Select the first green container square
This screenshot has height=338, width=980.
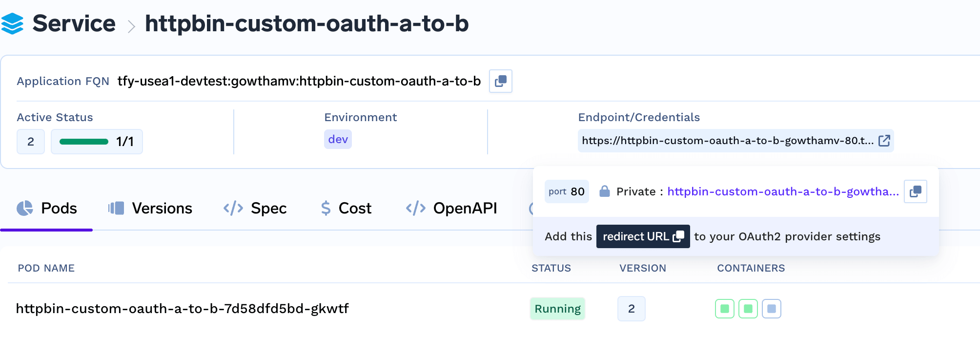[725, 309]
